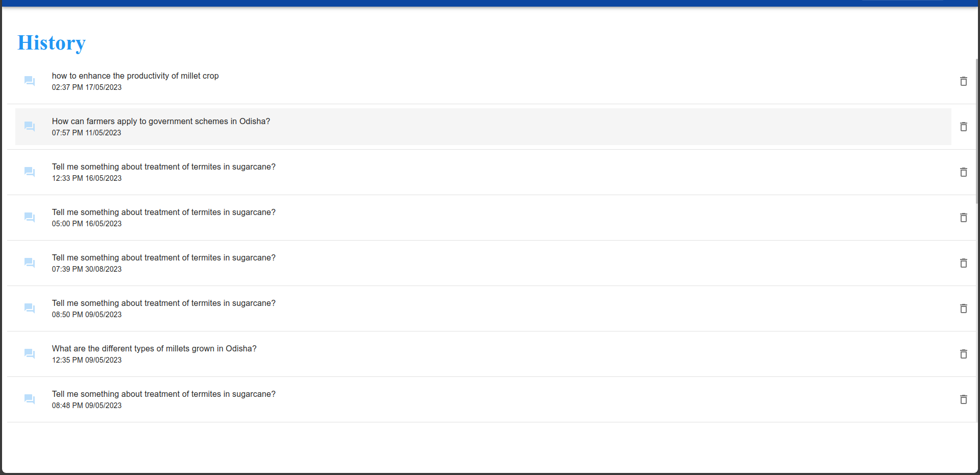Delete the termites entry from 08:48 PM
Viewport: 980px width, 475px height.
(963, 399)
